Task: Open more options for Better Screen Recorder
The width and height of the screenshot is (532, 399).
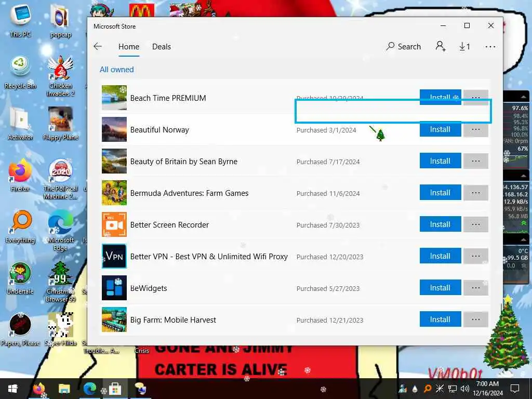Action: point(476,224)
